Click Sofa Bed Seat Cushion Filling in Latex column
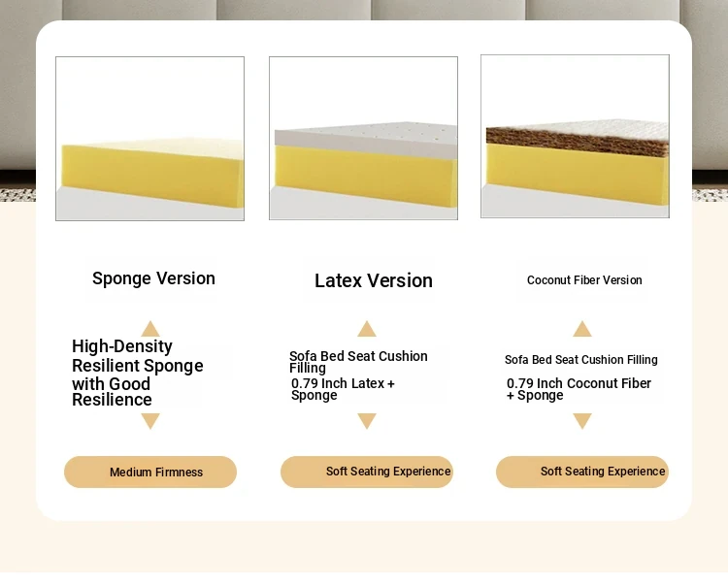Viewport: 728px width, 587px height. (358, 362)
